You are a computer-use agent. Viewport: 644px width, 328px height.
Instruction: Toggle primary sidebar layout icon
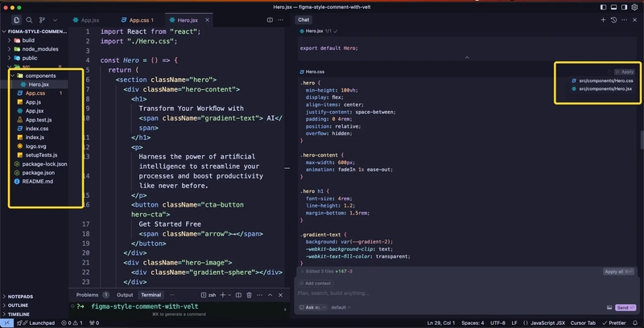click(x=603, y=7)
